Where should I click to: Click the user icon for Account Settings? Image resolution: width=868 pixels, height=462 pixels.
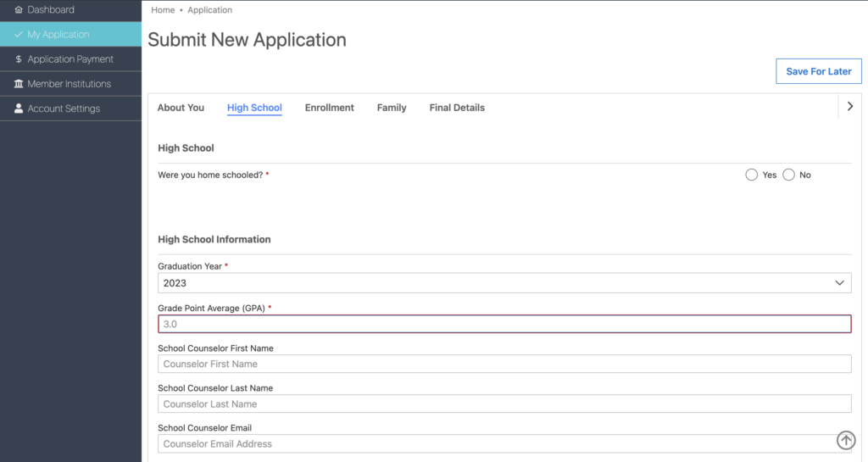[19, 109]
